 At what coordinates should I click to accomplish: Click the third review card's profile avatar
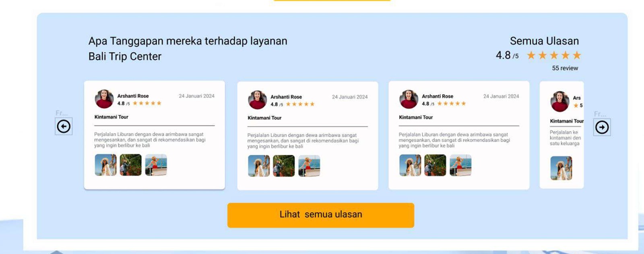click(x=409, y=99)
